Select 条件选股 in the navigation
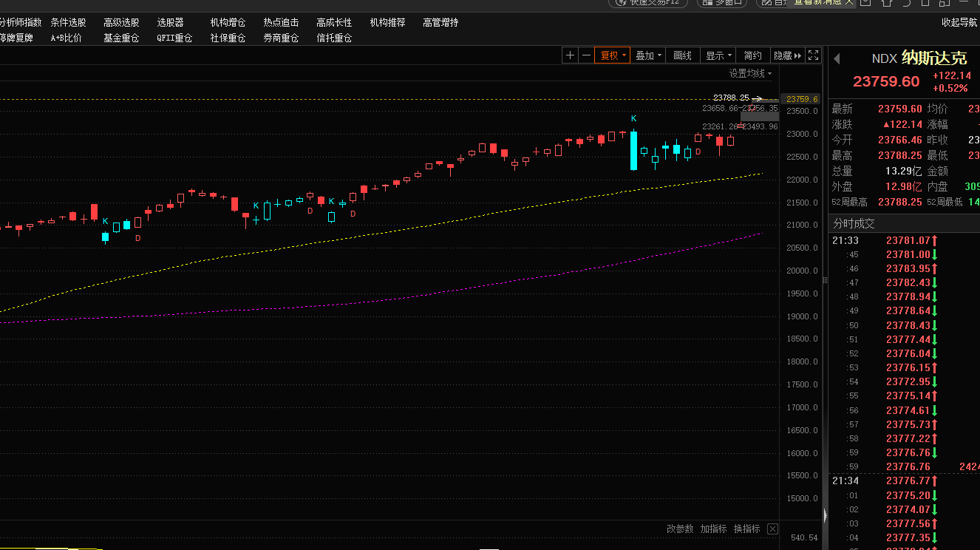The height and width of the screenshot is (550, 980). coord(68,23)
